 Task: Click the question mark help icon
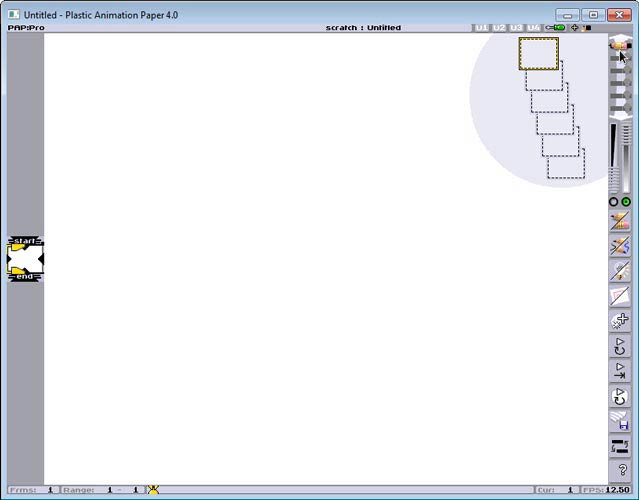coord(622,470)
